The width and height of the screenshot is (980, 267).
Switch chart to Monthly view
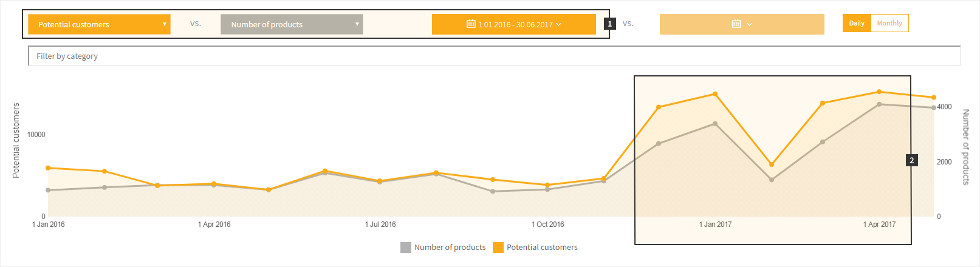(889, 23)
